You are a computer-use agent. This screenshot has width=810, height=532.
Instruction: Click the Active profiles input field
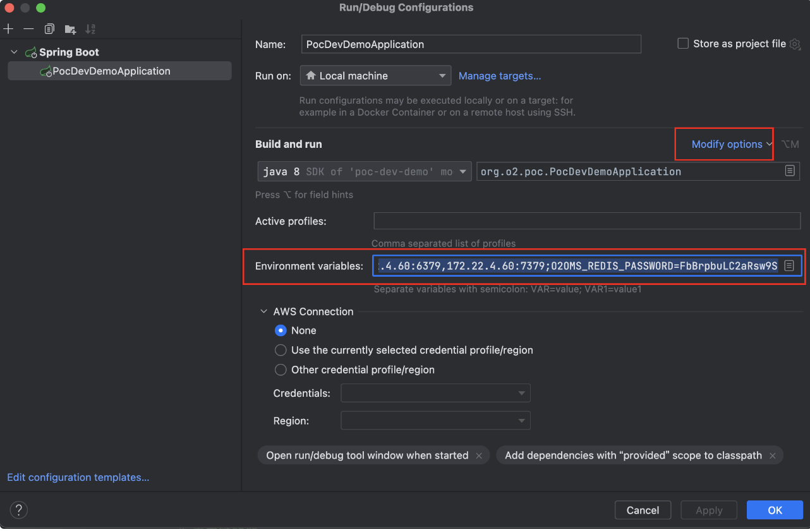click(x=586, y=221)
